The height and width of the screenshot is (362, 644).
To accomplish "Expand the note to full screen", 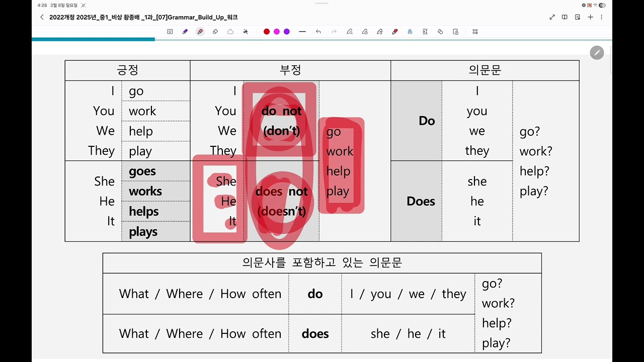I will (x=552, y=17).
